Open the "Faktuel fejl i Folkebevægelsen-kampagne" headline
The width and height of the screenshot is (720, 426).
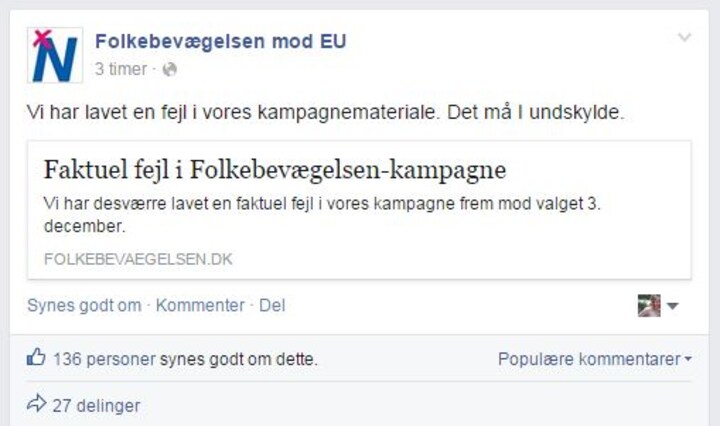click(275, 167)
